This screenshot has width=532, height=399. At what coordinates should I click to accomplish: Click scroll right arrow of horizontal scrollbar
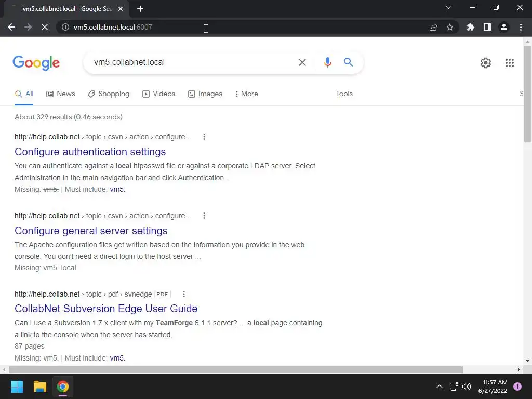(519, 369)
